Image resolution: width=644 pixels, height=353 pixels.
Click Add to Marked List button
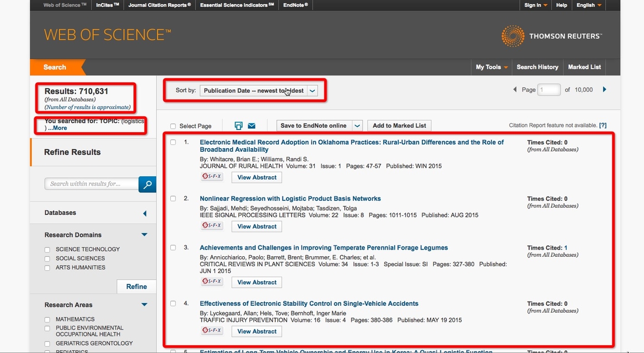[x=399, y=126]
